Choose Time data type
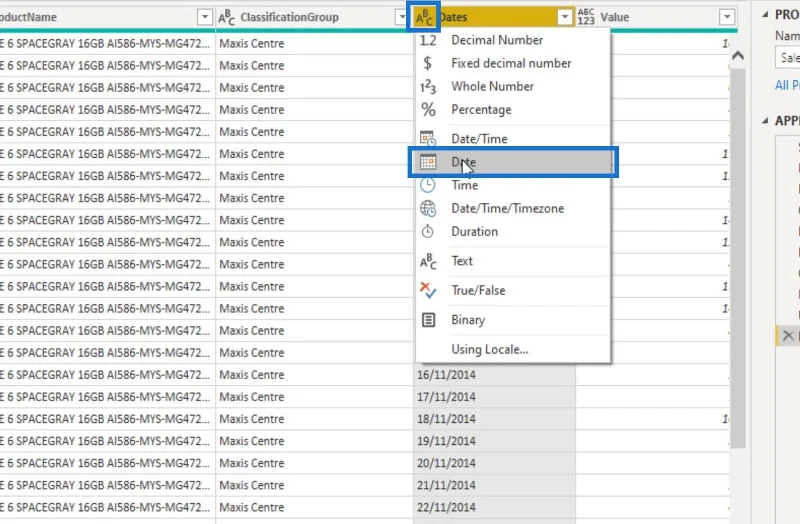The height and width of the screenshot is (524, 800). (513, 185)
